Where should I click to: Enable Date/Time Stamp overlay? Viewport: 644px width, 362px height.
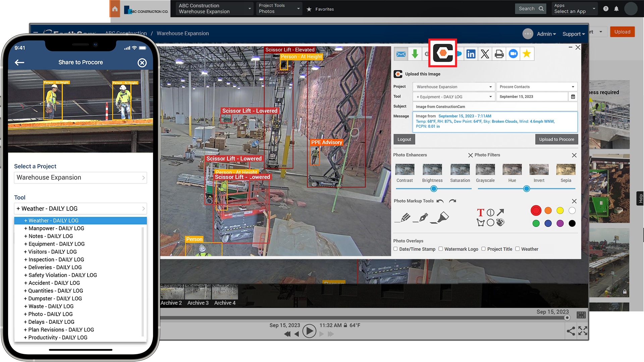[x=396, y=249]
